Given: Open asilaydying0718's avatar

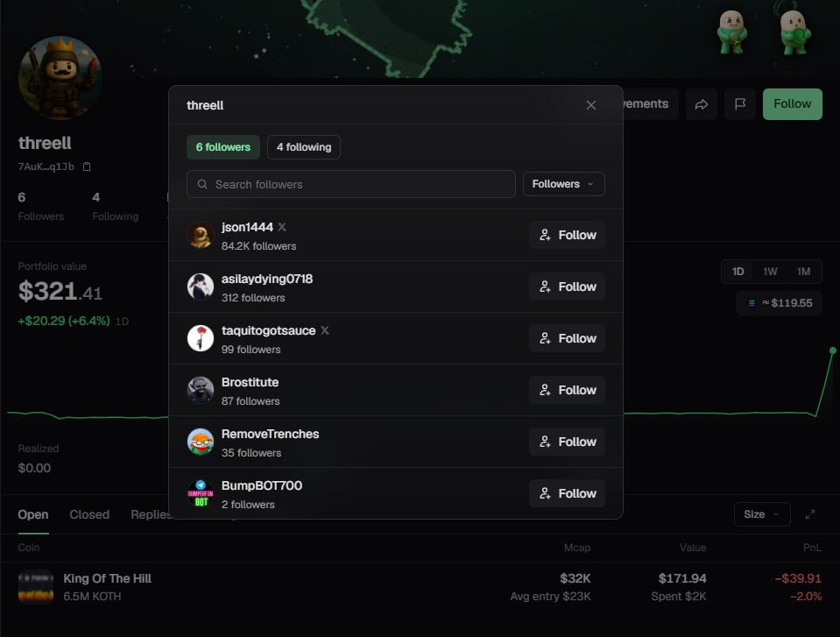Looking at the screenshot, I should (x=201, y=287).
